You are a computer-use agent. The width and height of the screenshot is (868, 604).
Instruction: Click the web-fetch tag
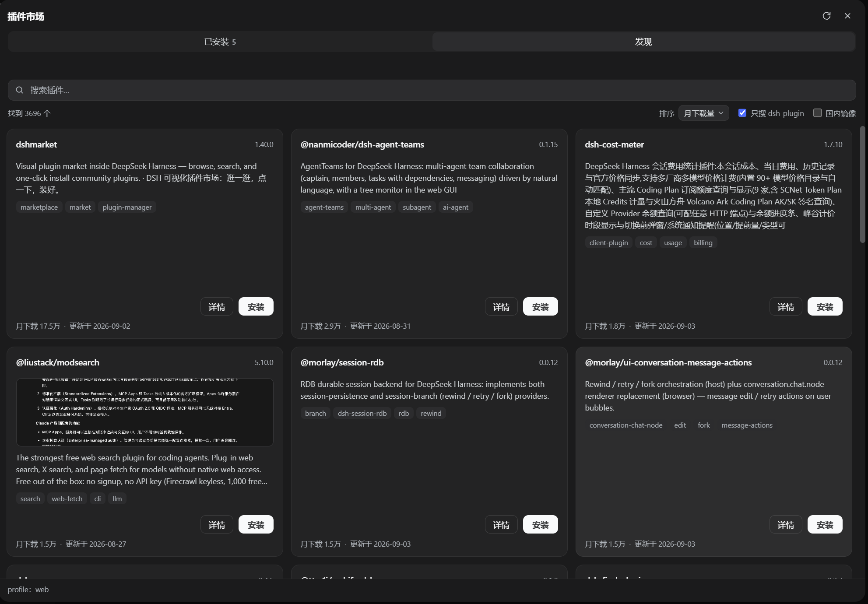coord(67,499)
